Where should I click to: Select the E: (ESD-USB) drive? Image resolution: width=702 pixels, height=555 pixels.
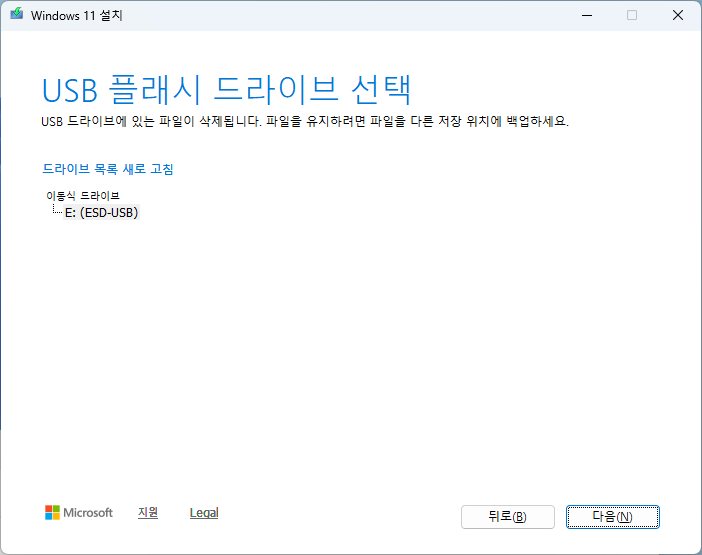(x=102, y=212)
